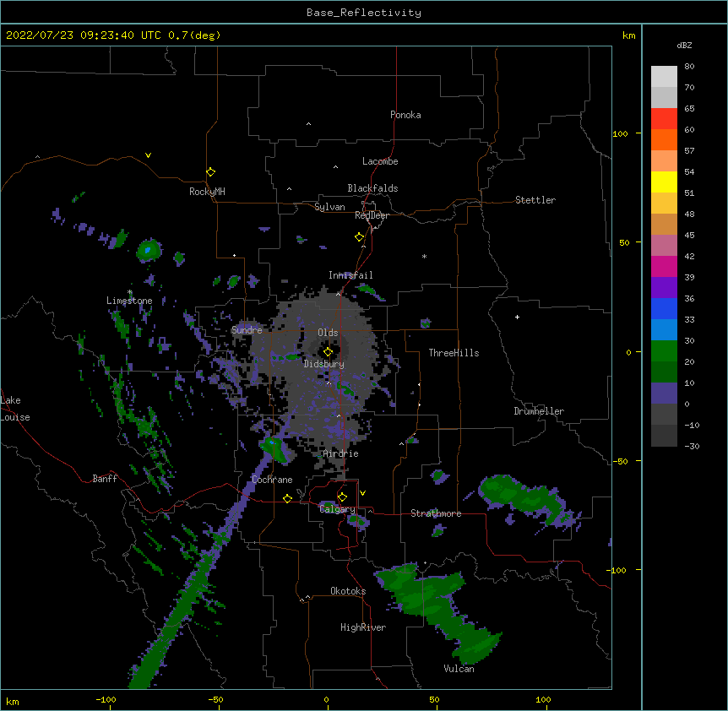Pick the purple 36-39 dBZ legend color
This screenshot has height=711, width=728.
[664, 288]
